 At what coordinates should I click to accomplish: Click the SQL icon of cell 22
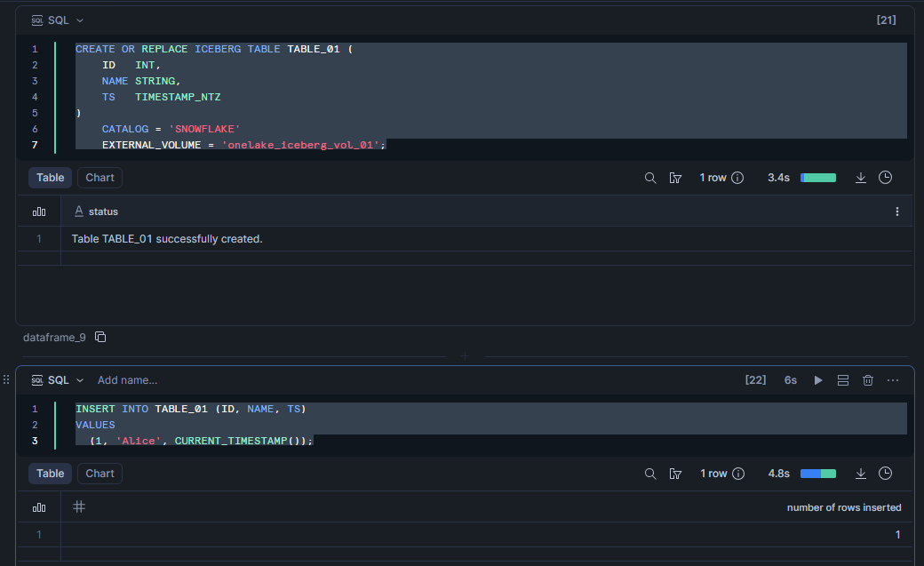(x=37, y=380)
